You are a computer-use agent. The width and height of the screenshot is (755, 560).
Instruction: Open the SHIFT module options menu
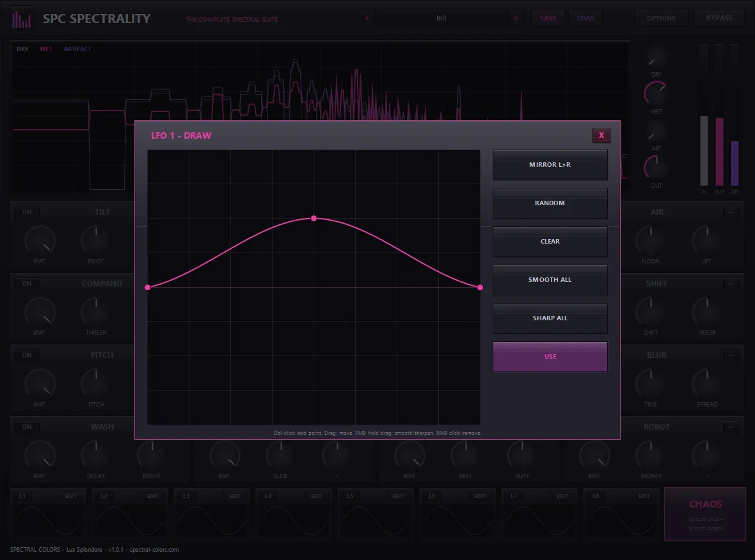coord(731,283)
